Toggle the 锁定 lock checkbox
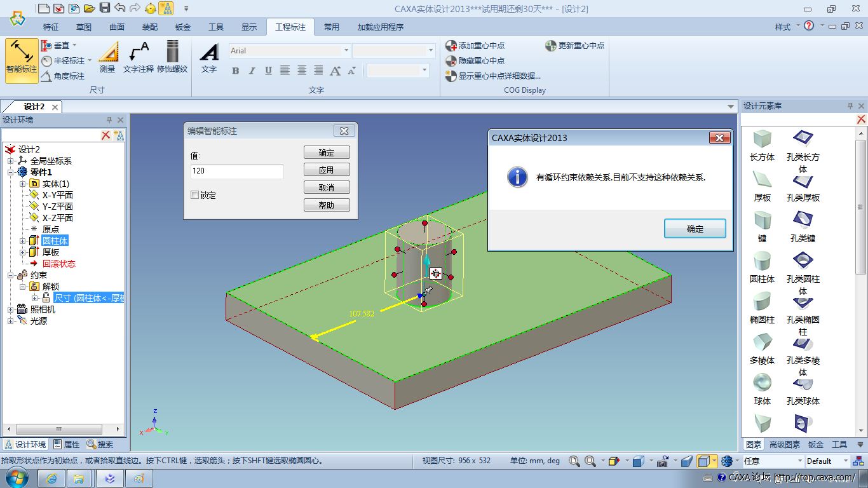This screenshot has height=488, width=868. (x=194, y=195)
